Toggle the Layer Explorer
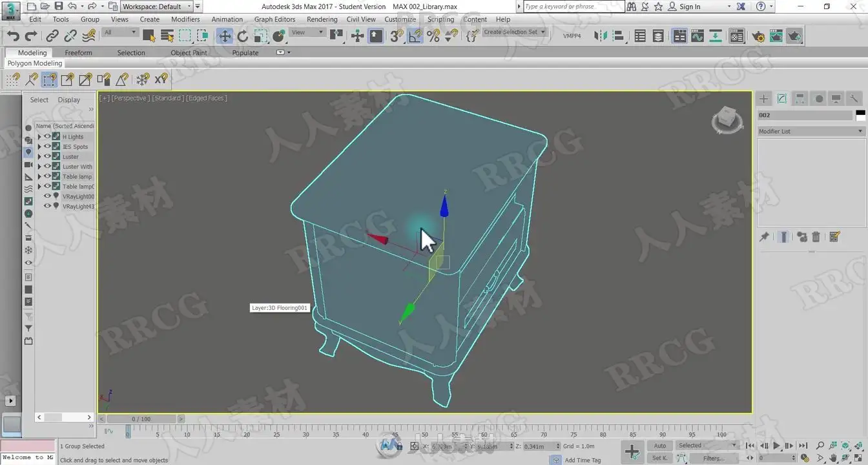This screenshot has width=868, height=465. tap(658, 36)
